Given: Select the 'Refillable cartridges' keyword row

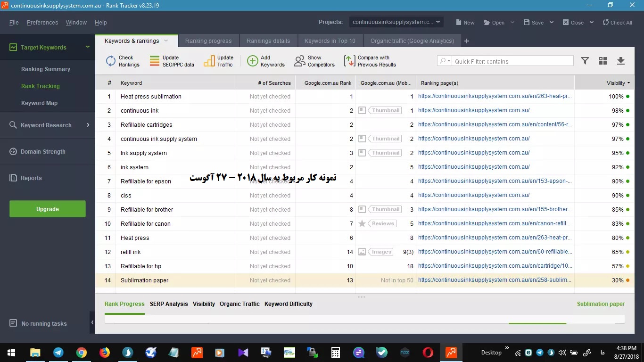Looking at the screenshot, I should [364, 124].
